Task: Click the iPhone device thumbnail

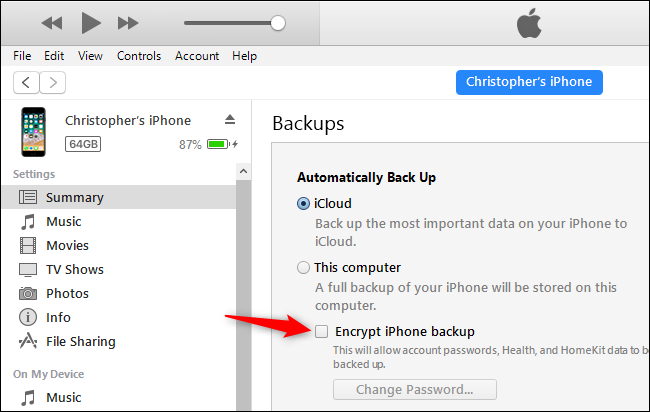Action: coord(32,132)
